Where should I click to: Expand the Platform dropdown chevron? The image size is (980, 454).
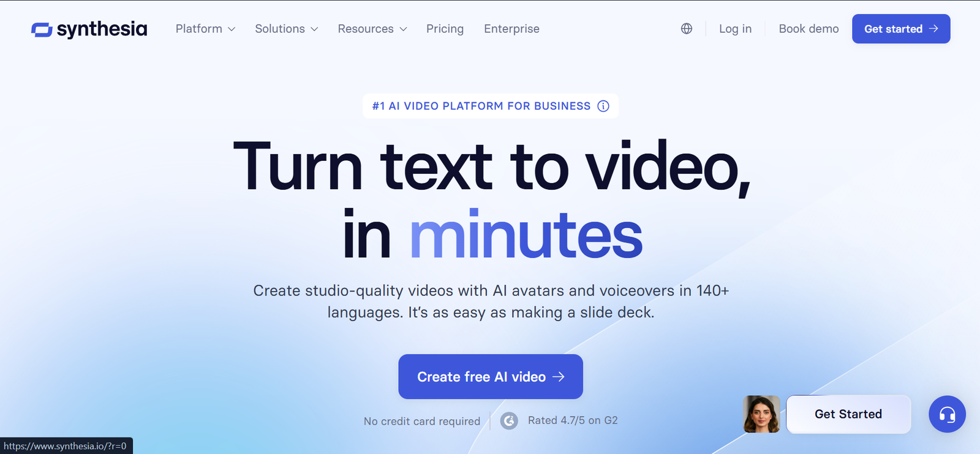pos(232,29)
